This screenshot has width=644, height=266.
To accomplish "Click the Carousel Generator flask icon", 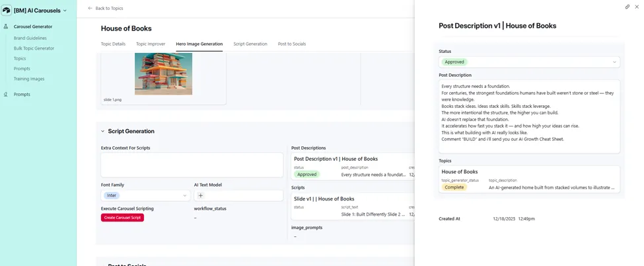I will point(6,26).
